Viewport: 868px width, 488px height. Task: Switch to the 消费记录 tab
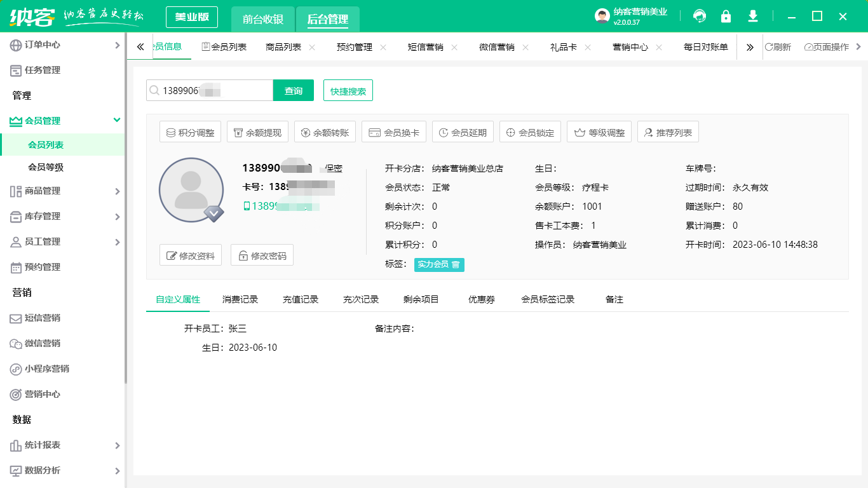coord(242,299)
